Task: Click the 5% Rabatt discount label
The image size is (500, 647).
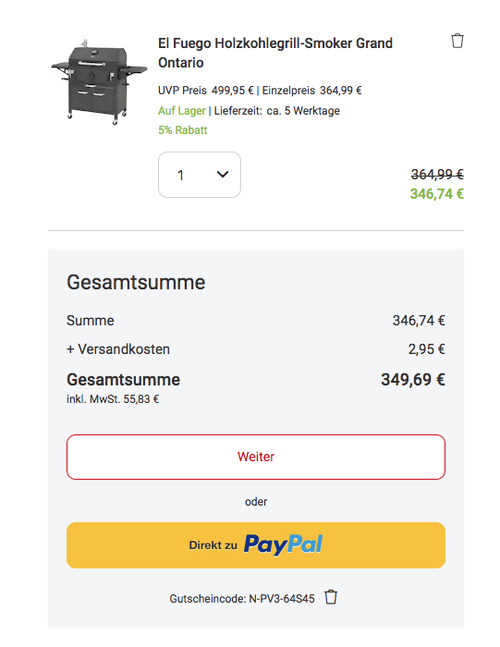Action: 183,130
